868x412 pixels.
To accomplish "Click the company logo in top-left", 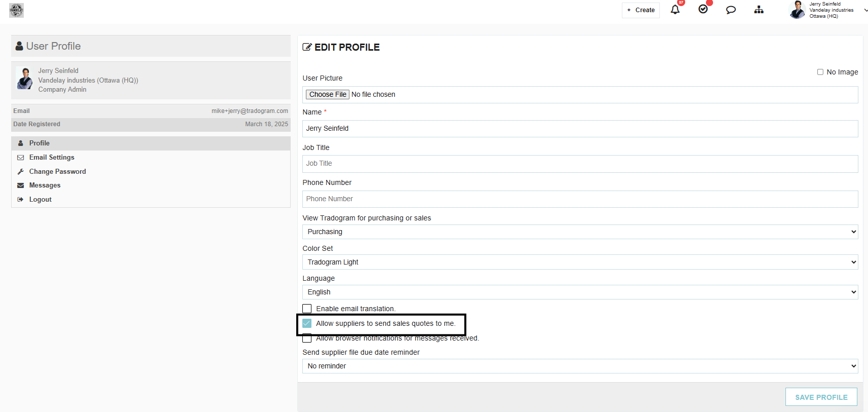I will click(16, 10).
